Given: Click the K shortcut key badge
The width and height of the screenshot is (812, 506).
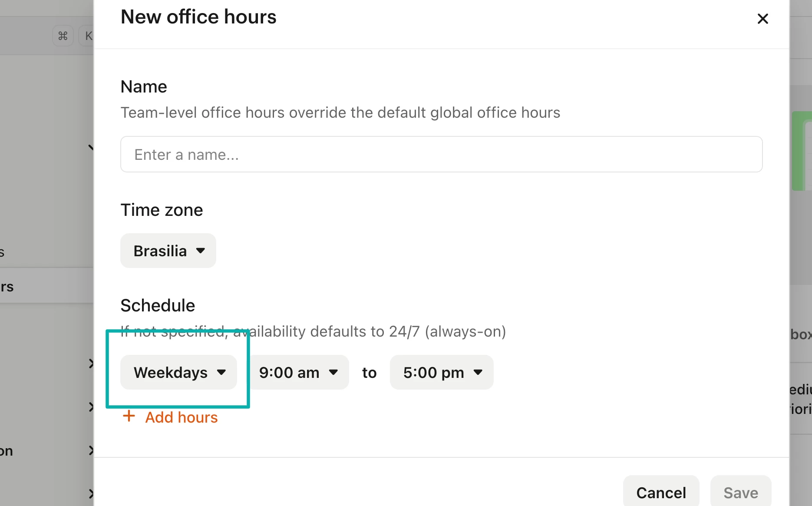Looking at the screenshot, I should [87, 36].
